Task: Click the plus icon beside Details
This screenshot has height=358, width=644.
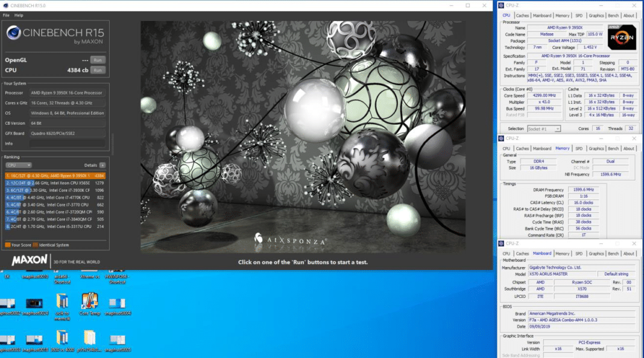Action: tap(103, 165)
